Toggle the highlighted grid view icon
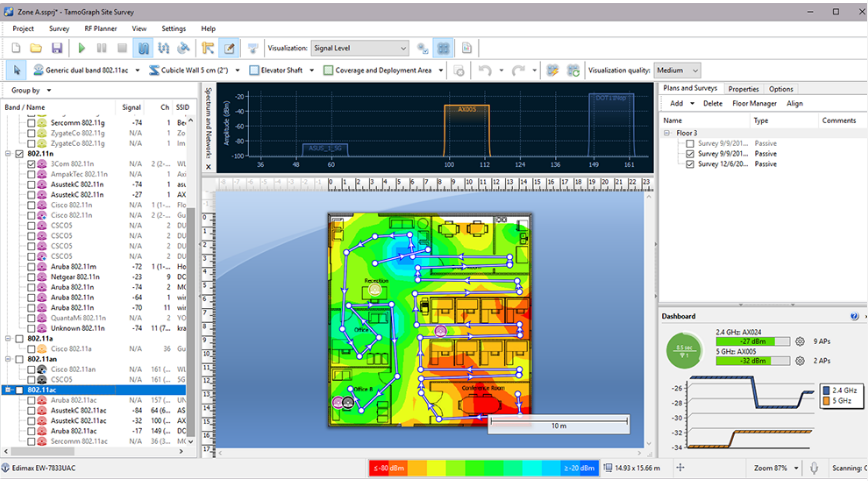The width and height of the screenshot is (868, 481). coord(443,48)
